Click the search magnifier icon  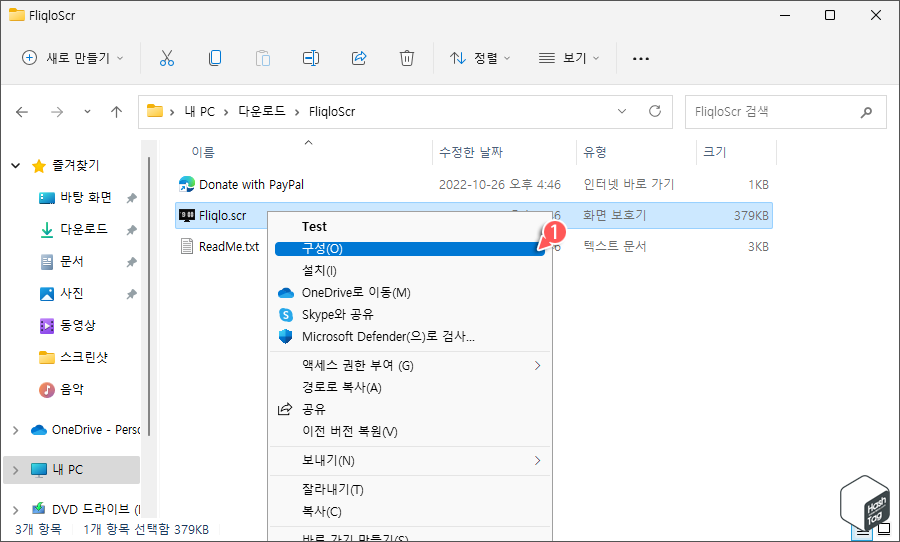[866, 112]
